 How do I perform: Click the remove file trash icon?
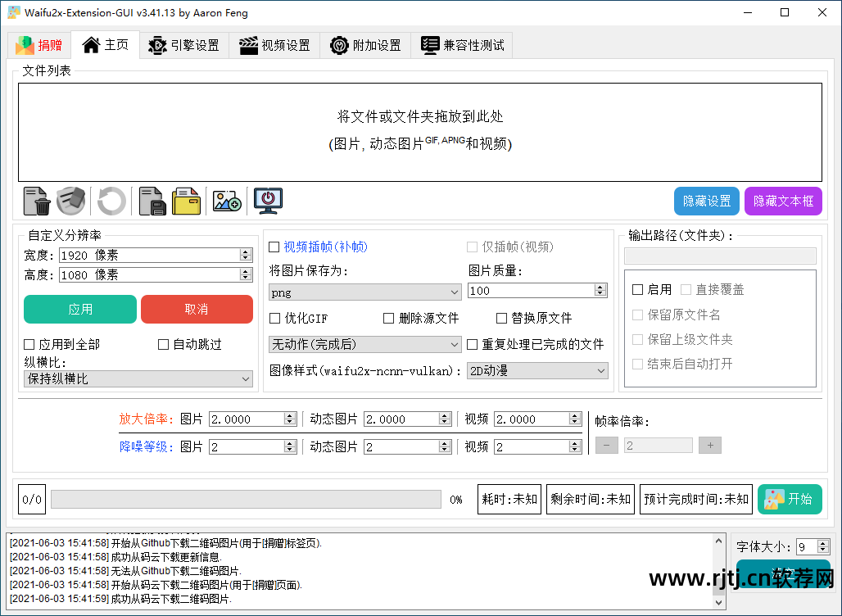37,201
